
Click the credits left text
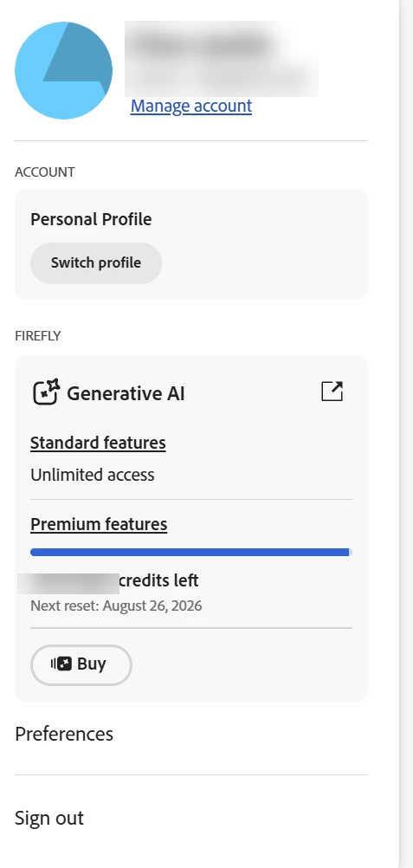pos(159,580)
